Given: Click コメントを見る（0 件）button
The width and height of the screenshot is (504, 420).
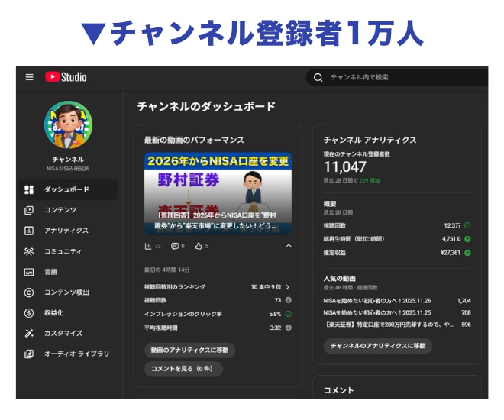Looking at the screenshot, I should point(183,369).
